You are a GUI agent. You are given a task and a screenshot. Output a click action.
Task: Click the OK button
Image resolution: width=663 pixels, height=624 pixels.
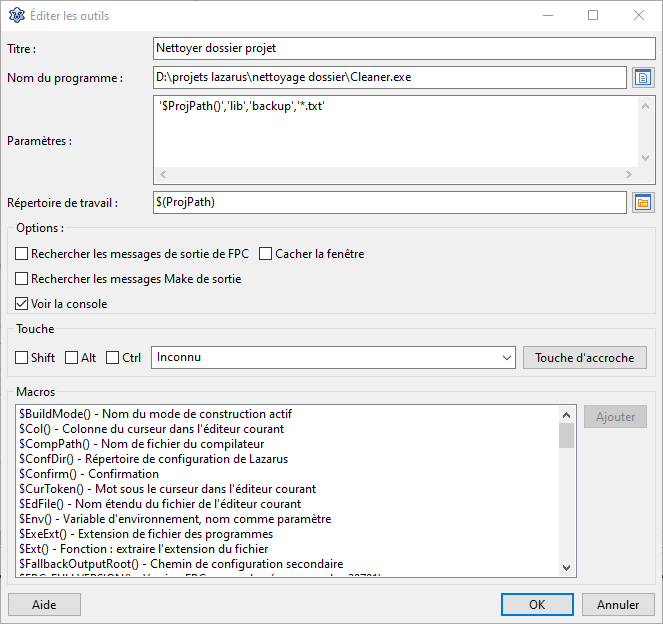(537, 604)
